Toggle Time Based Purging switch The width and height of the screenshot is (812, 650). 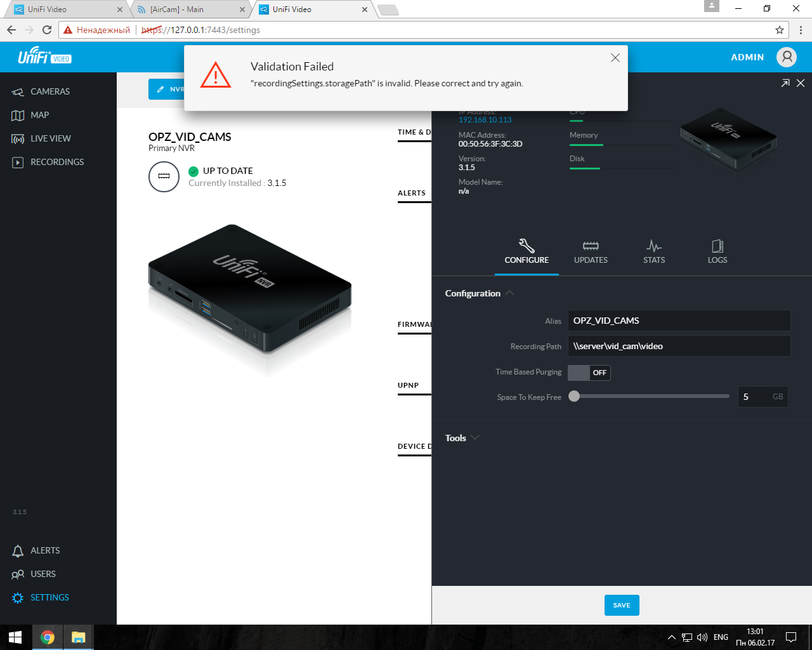point(589,373)
